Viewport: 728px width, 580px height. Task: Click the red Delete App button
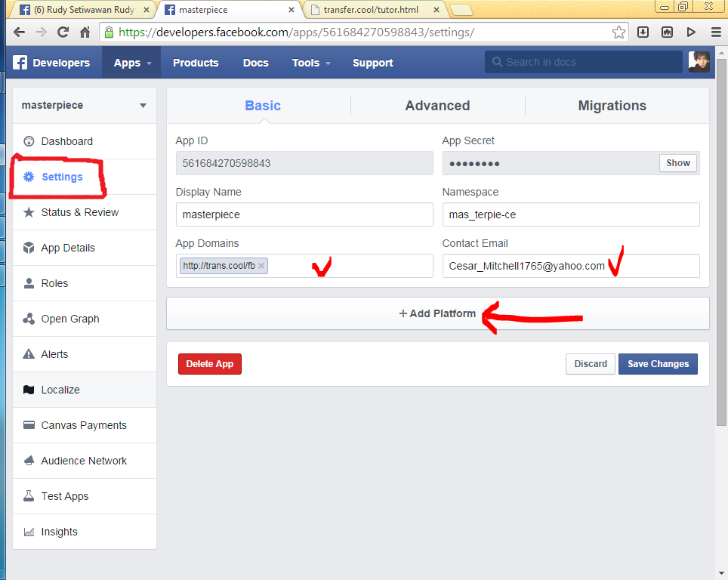pyautogui.click(x=209, y=363)
